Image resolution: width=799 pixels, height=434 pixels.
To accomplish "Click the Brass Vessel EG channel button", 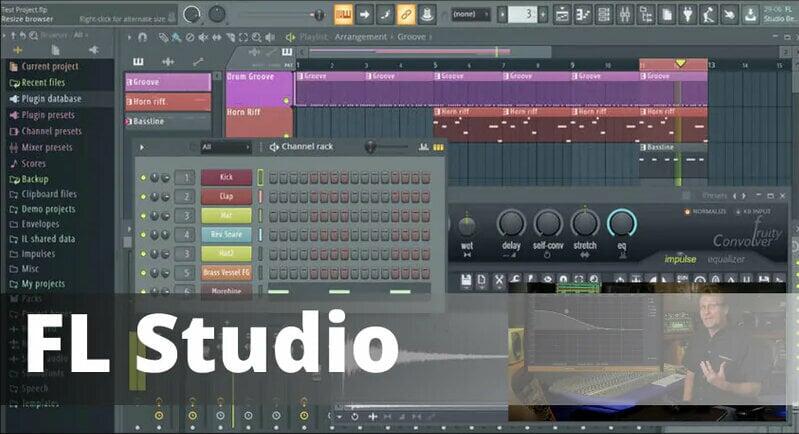I will pyautogui.click(x=225, y=272).
